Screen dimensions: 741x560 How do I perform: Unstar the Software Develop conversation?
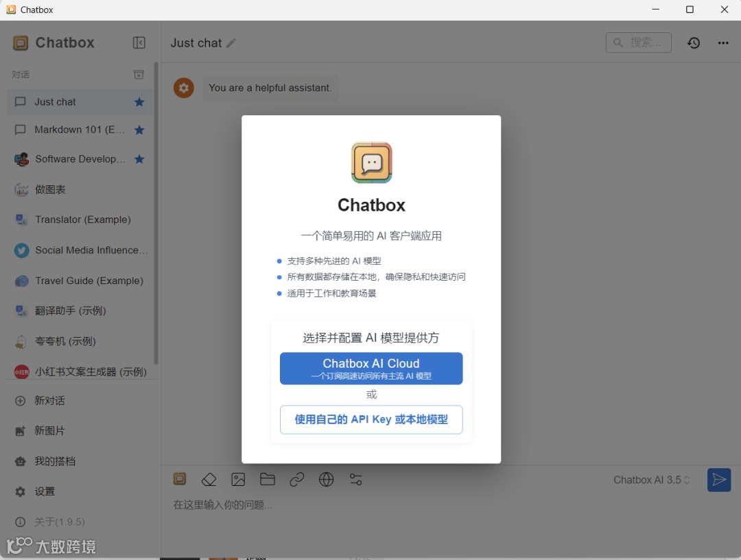[x=139, y=159]
